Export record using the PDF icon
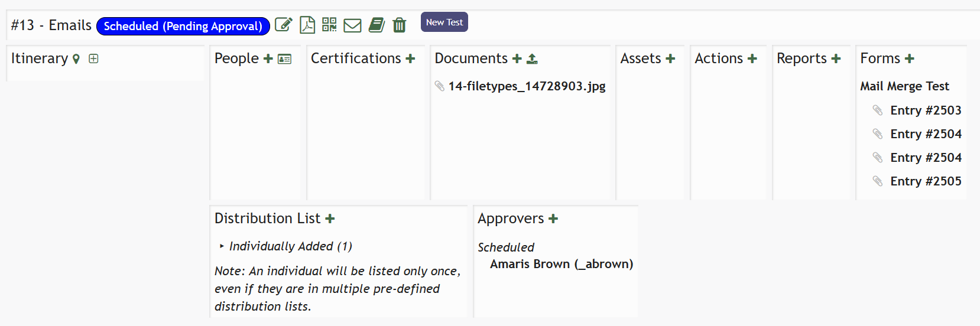 pos(307,25)
